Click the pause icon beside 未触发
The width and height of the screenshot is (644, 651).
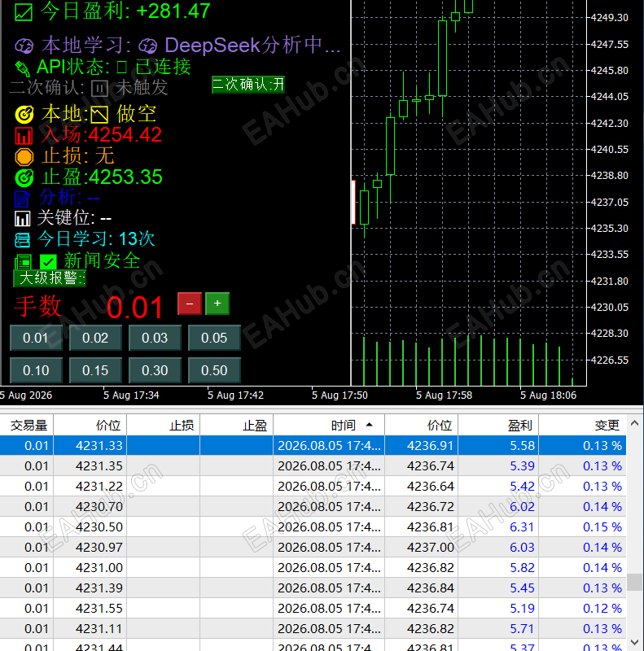pyautogui.click(x=99, y=88)
